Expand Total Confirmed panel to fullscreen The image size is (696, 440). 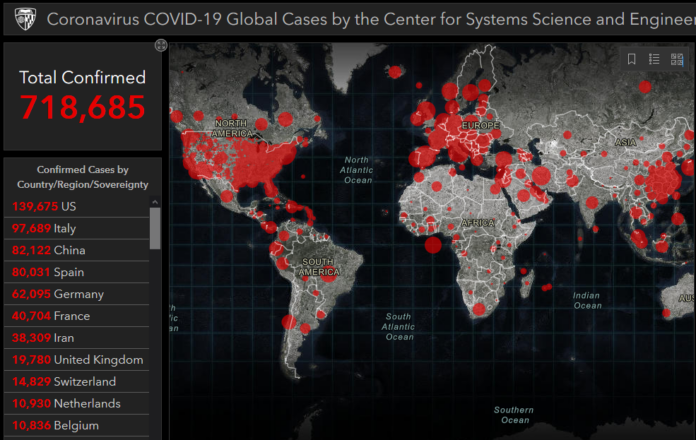tap(161, 45)
